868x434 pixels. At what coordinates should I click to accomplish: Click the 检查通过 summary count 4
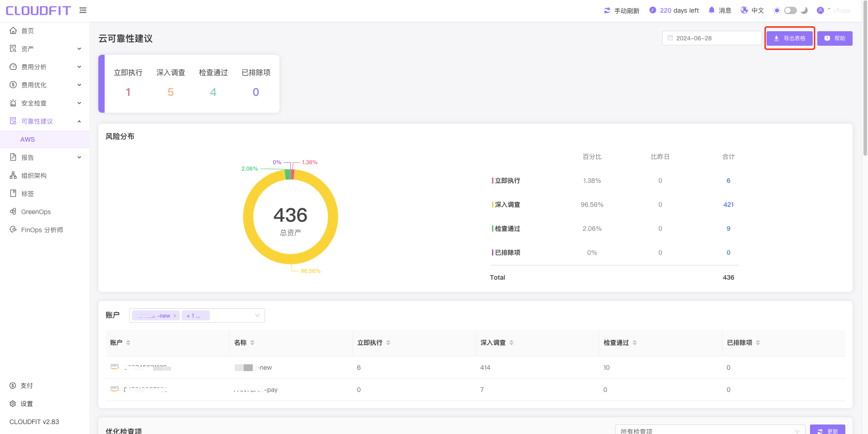coord(213,92)
